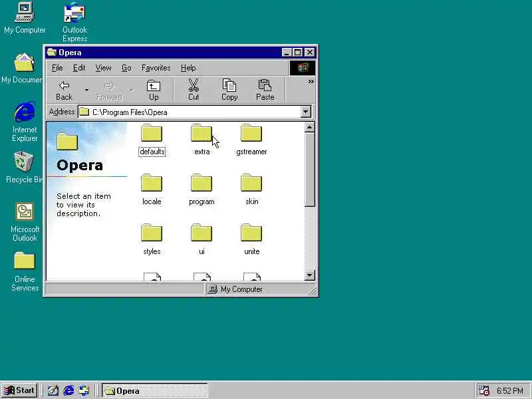Image resolution: width=532 pixels, height=399 pixels.
Task: Select the styles folder icon
Action: [x=152, y=233]
